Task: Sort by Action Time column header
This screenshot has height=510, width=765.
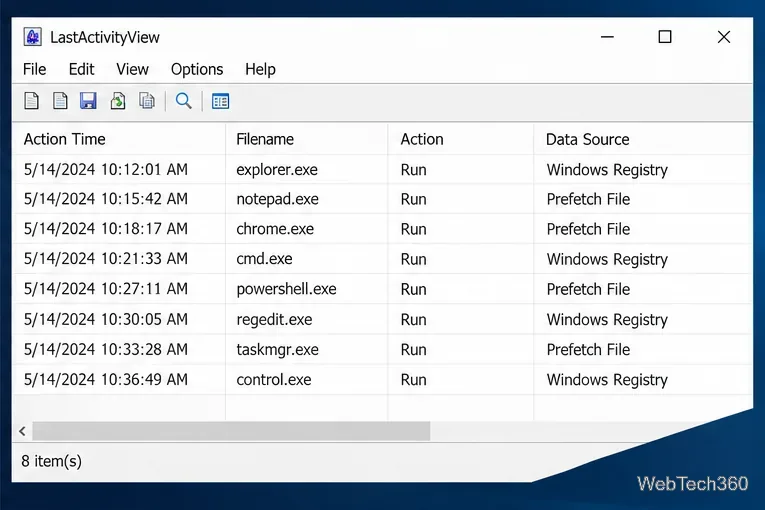Action: [x=119, y=139]
